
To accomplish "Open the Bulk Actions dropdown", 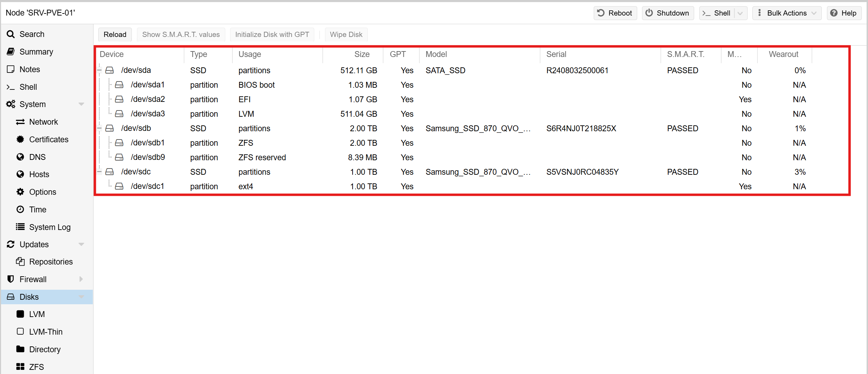I will click(787, 13).
